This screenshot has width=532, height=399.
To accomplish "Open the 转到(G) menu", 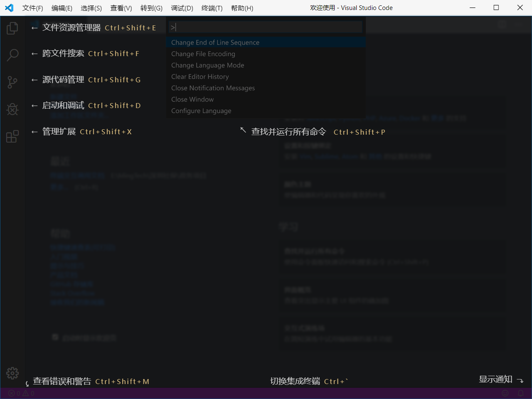I will click(x=152, y=8).
